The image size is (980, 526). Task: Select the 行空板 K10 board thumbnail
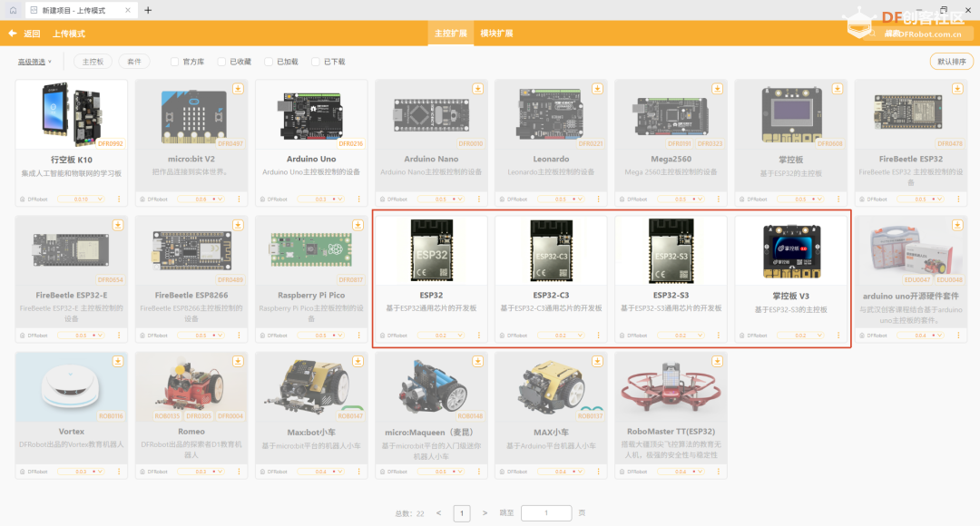[72, 114]
